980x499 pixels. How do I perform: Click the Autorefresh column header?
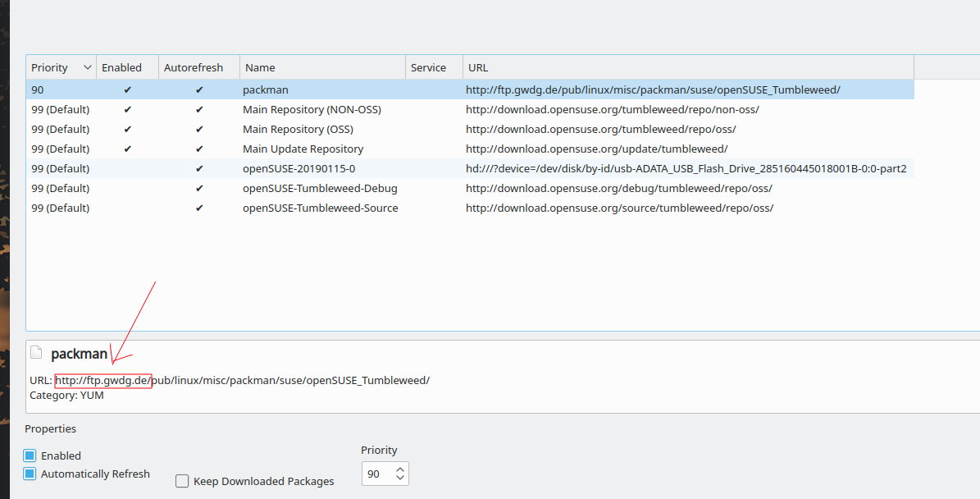199,67
